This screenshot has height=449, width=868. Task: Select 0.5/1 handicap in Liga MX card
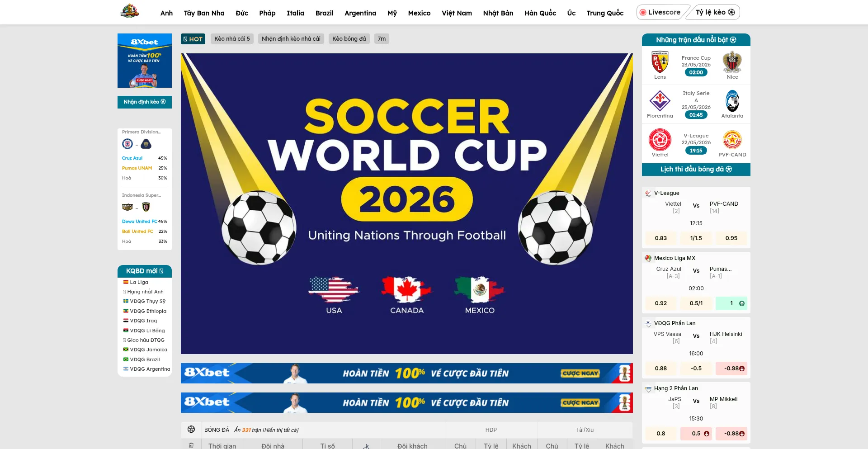click(x=696, y=303)
